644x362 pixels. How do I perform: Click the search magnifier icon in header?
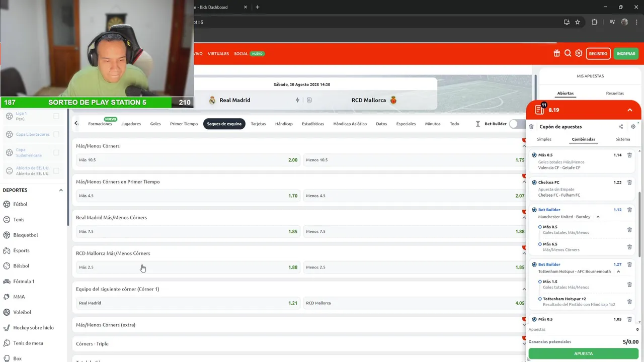click(568, 53)
